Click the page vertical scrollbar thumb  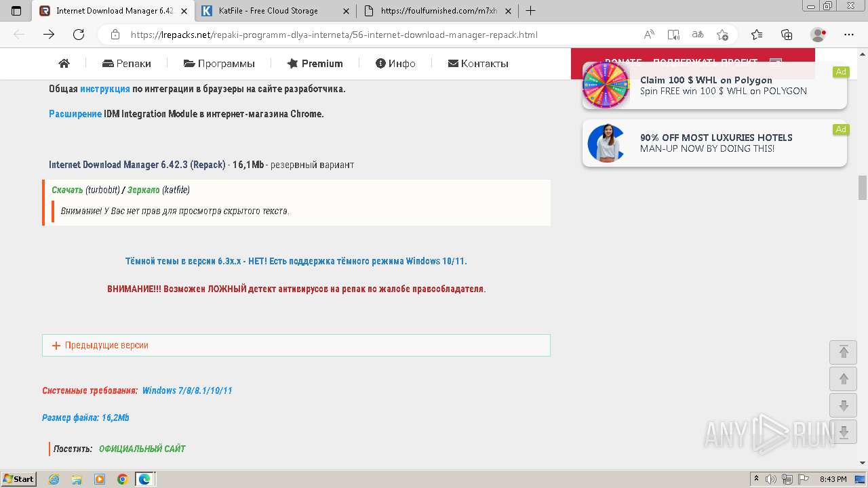[863, 187]
